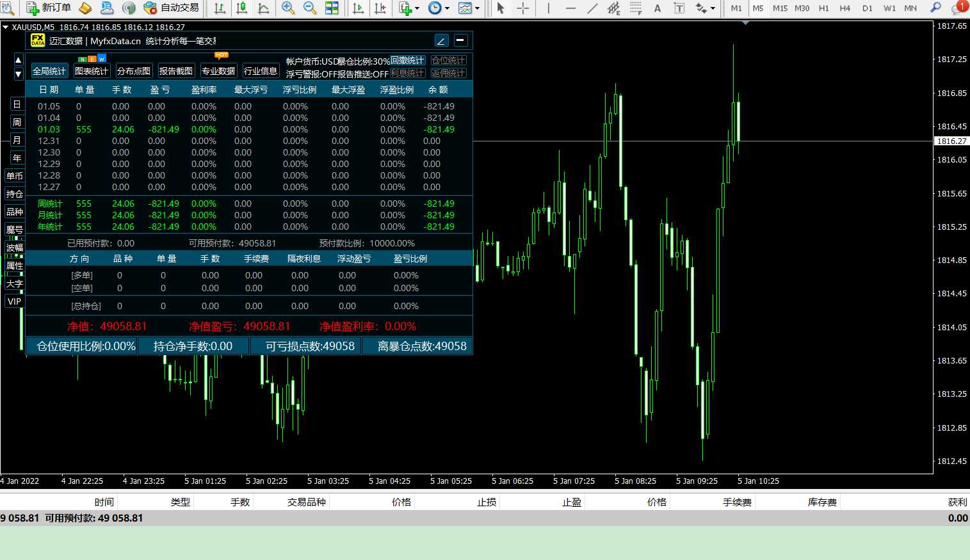Switch timeframe to W1

(889, 8)
